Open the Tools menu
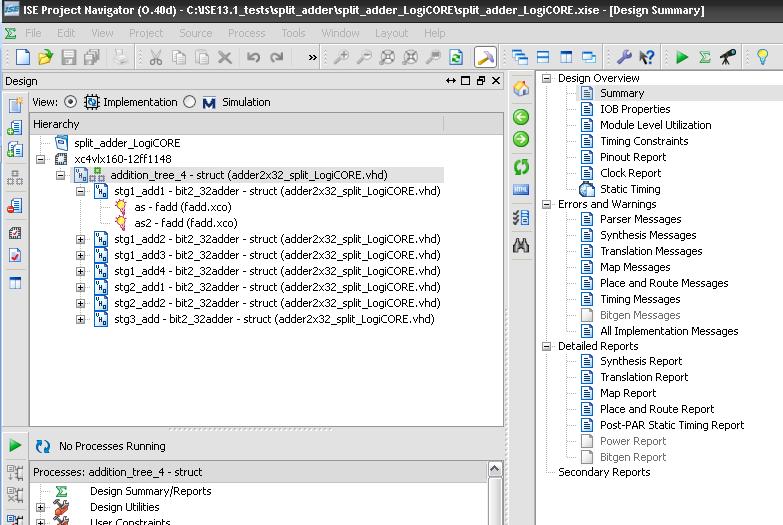783x525 pixels. [293, 33]
